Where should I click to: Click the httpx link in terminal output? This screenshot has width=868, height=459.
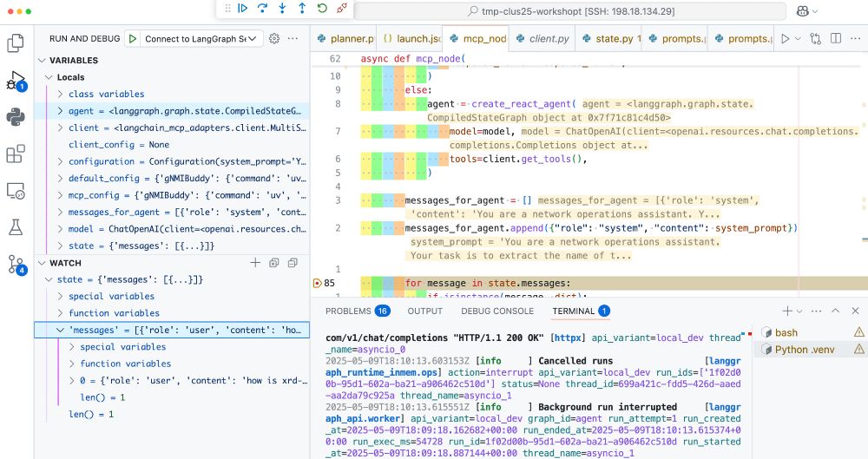569,338
